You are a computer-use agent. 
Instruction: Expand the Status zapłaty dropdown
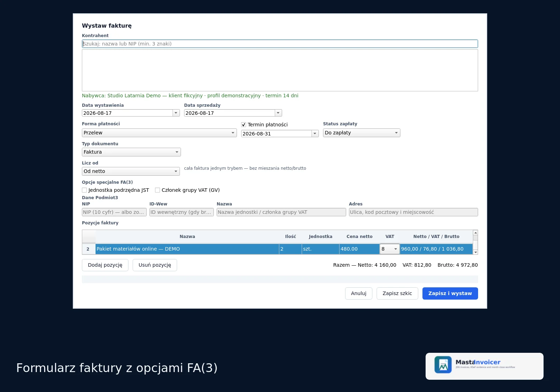click(362, 133)
